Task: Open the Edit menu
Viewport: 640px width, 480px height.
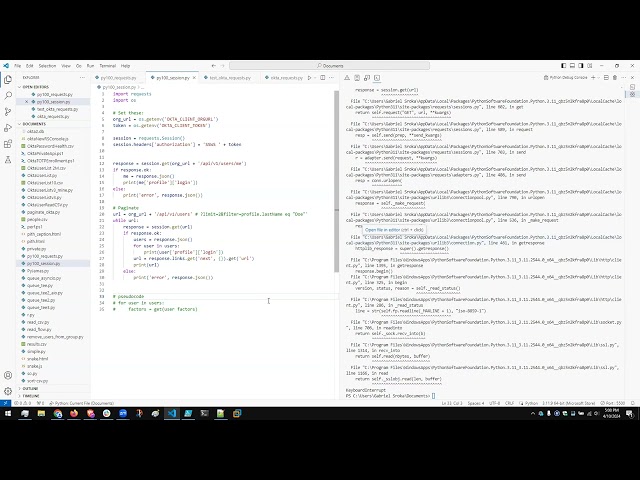Action: click(x=30, y=66)
